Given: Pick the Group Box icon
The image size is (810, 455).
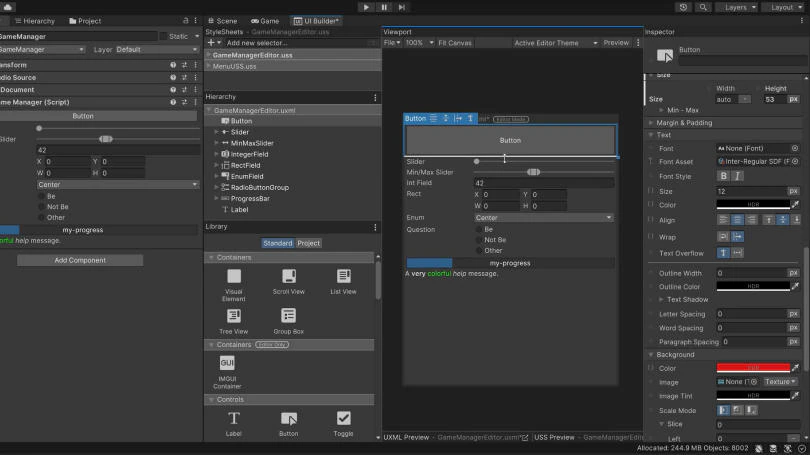Looking at the screenshot, I should [x=289, y=316].
